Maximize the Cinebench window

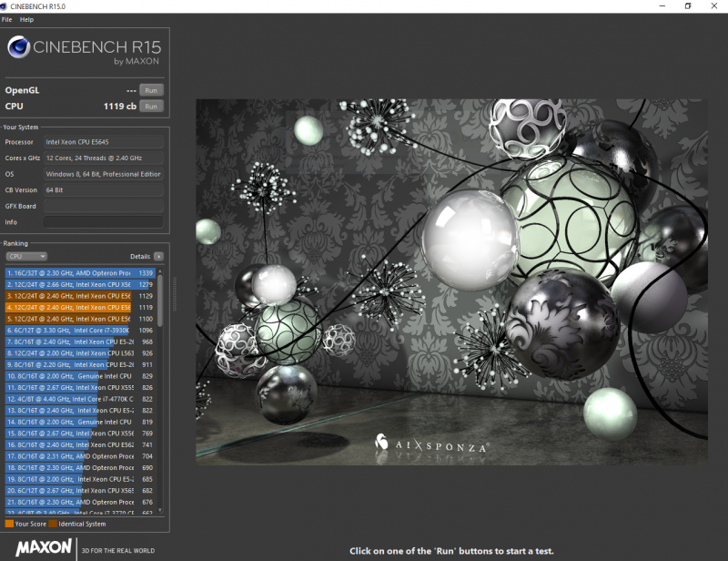pyautogui.click(x=688, y=6)
